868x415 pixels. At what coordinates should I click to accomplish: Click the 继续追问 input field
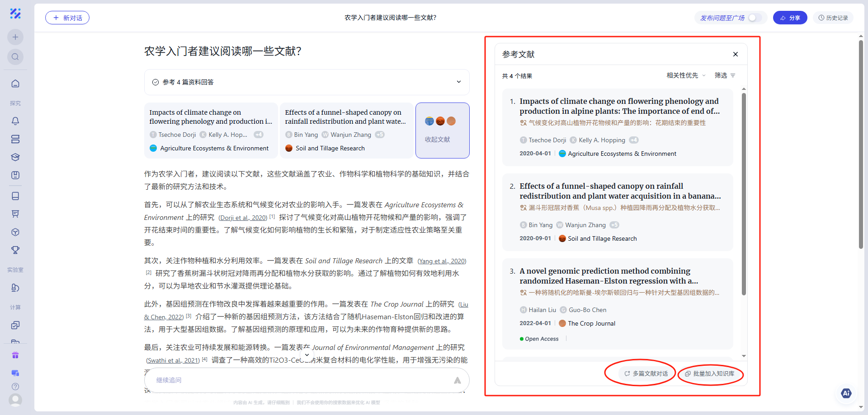[298, 380]
